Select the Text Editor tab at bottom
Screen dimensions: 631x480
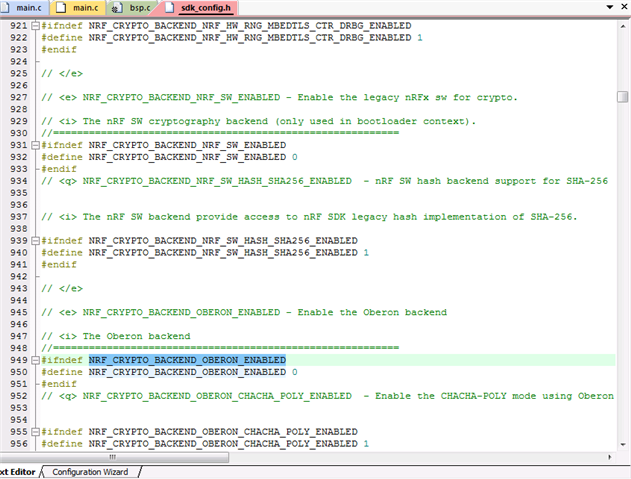click(18, 472)
